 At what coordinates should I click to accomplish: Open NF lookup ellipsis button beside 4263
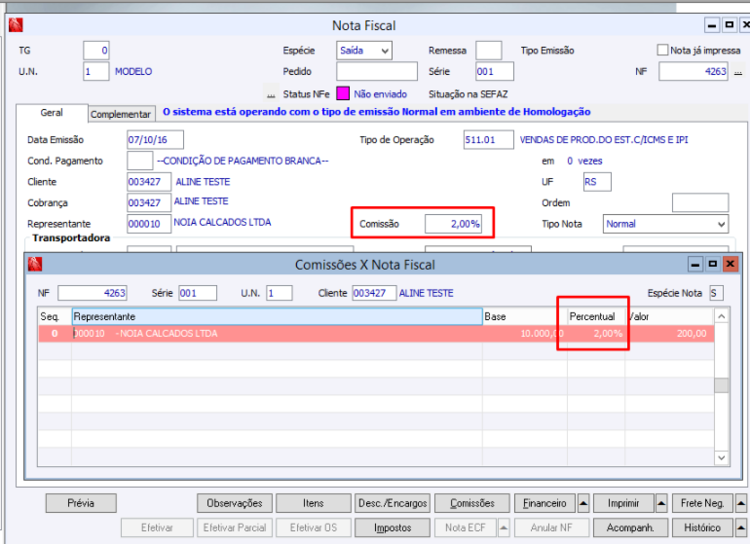738,72
